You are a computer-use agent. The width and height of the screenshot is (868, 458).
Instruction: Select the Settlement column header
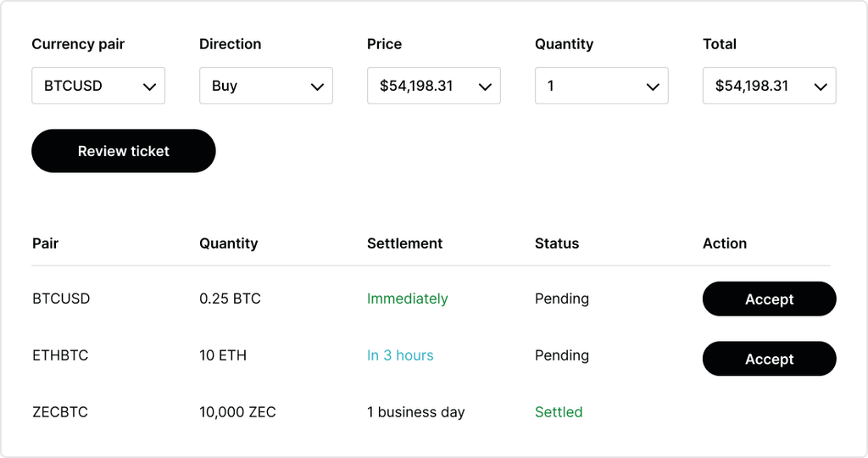click(405, 243)
